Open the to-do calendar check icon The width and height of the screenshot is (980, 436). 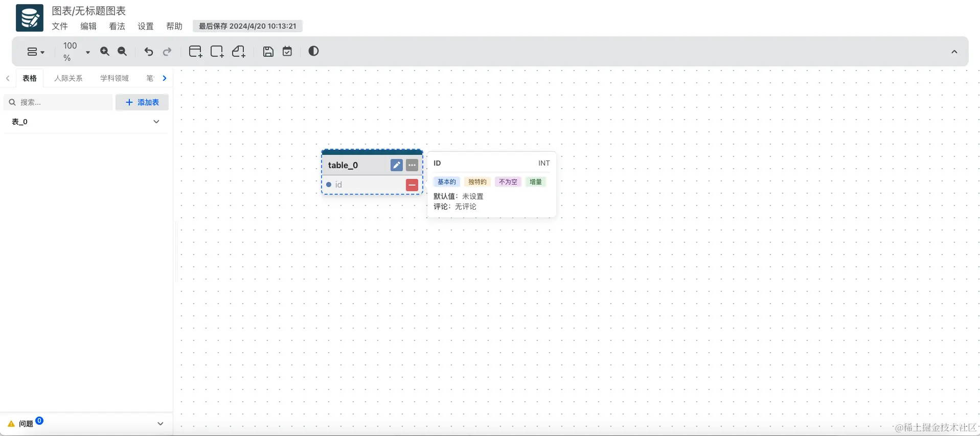coord(287,51)
